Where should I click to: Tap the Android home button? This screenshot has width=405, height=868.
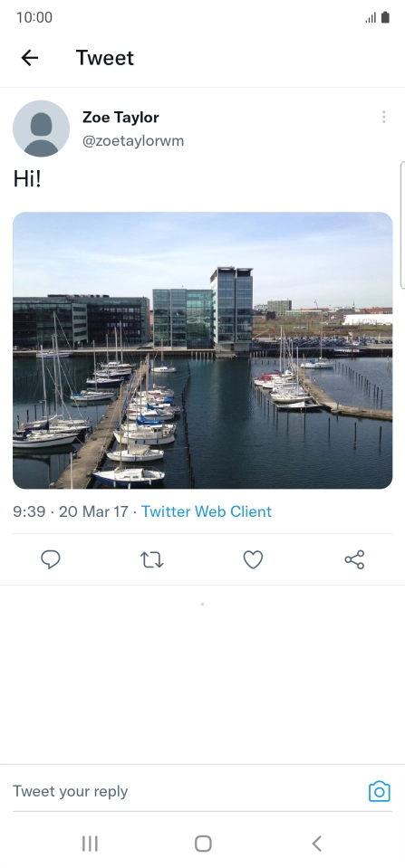pyautogui.click(x=203, y=844)
